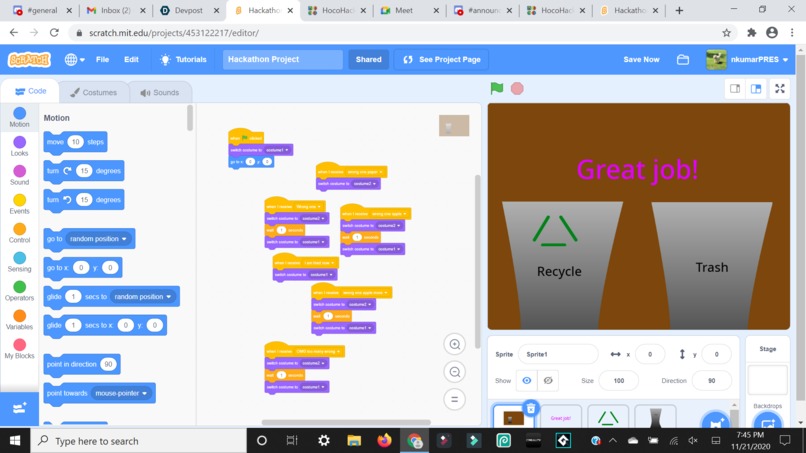Select the Motion block category

pos(20,117)
